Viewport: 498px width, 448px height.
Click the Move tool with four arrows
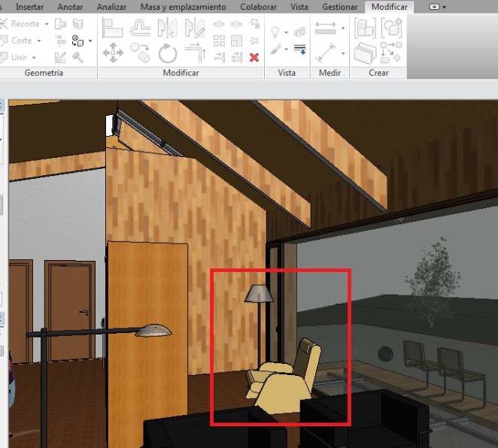pyautogui.click(x=112, y=53)
